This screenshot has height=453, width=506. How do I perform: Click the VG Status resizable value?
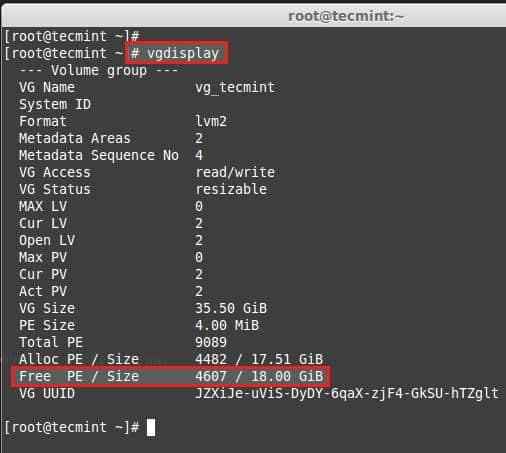(231, 189)
